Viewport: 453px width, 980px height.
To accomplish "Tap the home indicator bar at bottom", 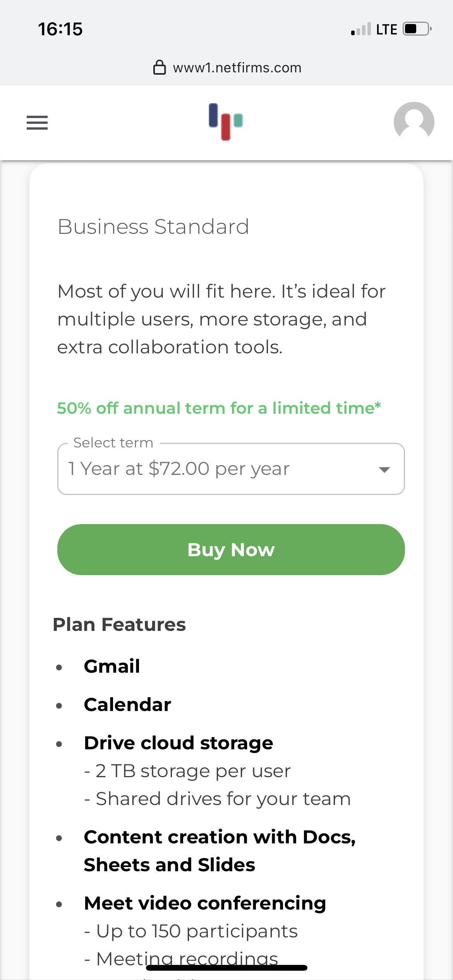I will 226,968.
